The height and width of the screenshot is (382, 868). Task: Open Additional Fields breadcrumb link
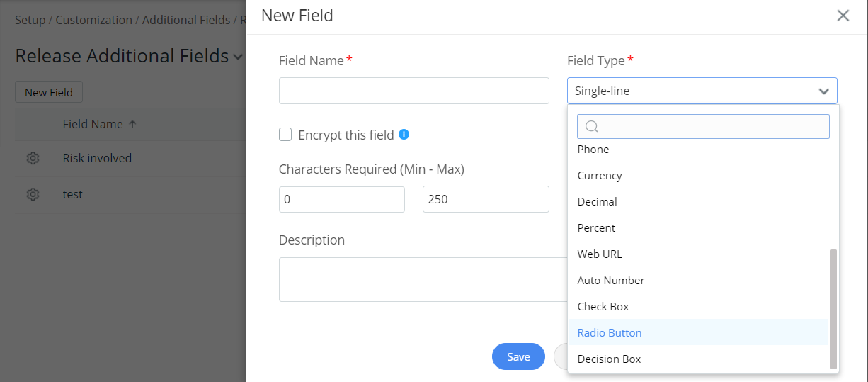click(x=185, y=20)
